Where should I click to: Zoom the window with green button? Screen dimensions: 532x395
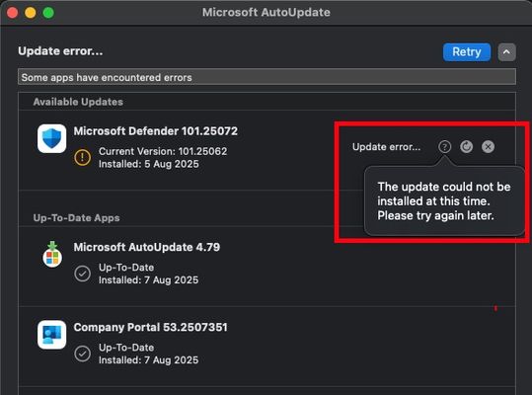click(x=48, y=13)
